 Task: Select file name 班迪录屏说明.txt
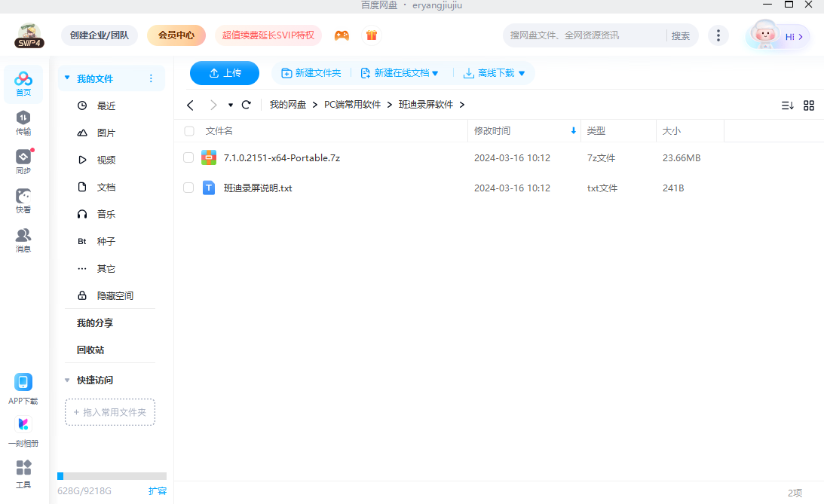click(258, 188)
